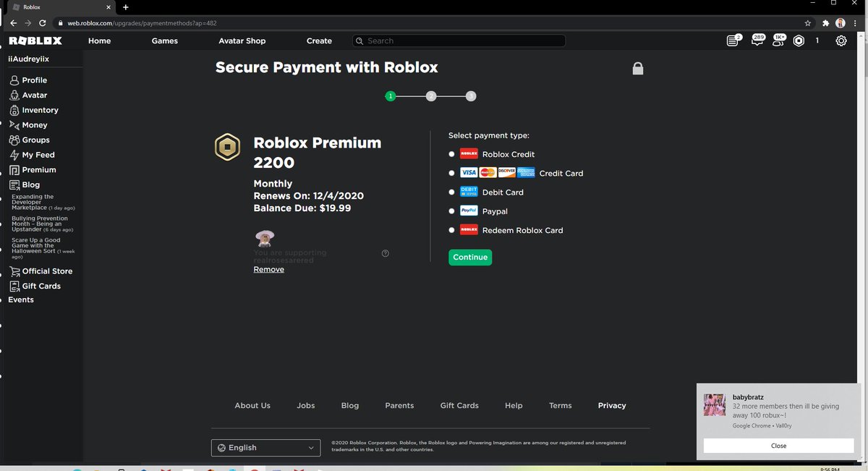
Task: Open blog post Bullying Prevention Month
Action: pos(42,224)
